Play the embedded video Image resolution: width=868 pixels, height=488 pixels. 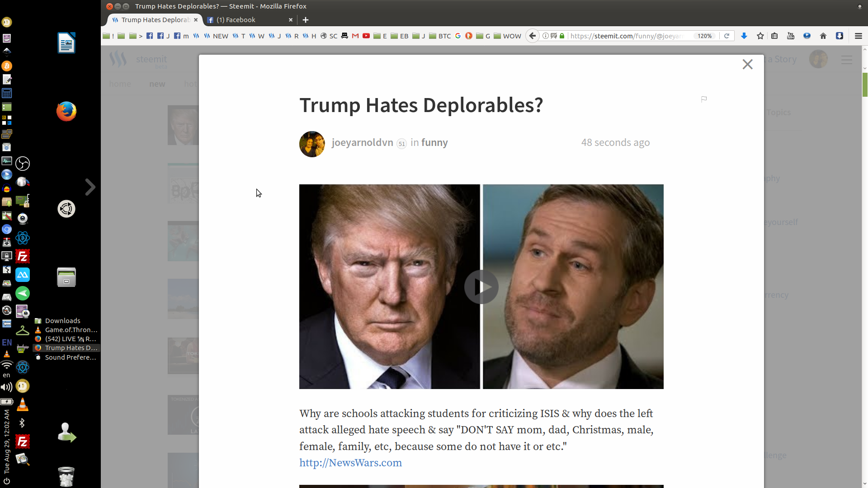click(x=481, y=287)
